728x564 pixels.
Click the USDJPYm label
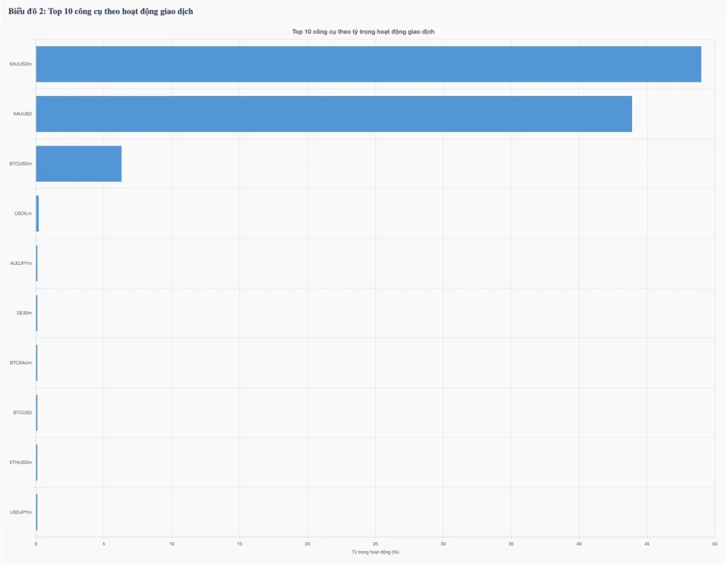pos(20,511)
